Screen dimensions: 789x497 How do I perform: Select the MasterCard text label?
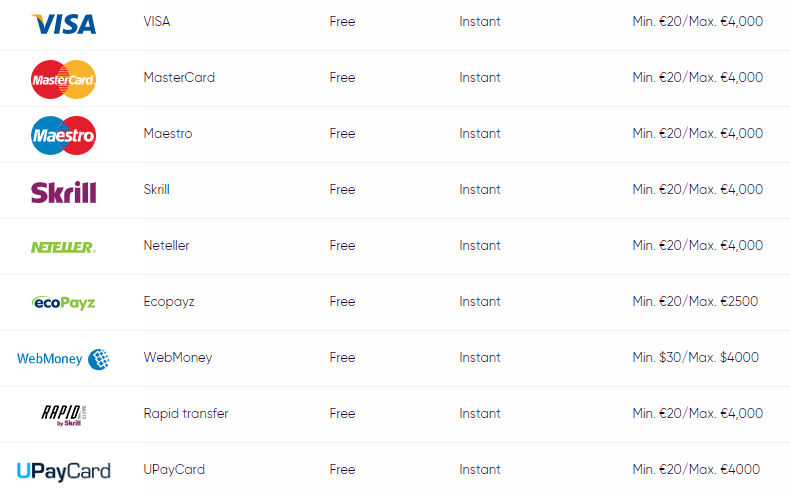pos(179,77)
